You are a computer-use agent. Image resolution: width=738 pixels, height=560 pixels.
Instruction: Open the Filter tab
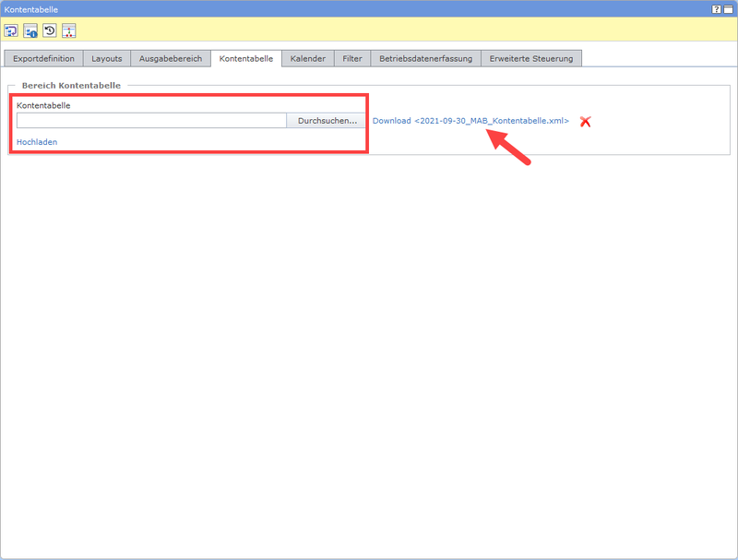[x=351, y=58]
